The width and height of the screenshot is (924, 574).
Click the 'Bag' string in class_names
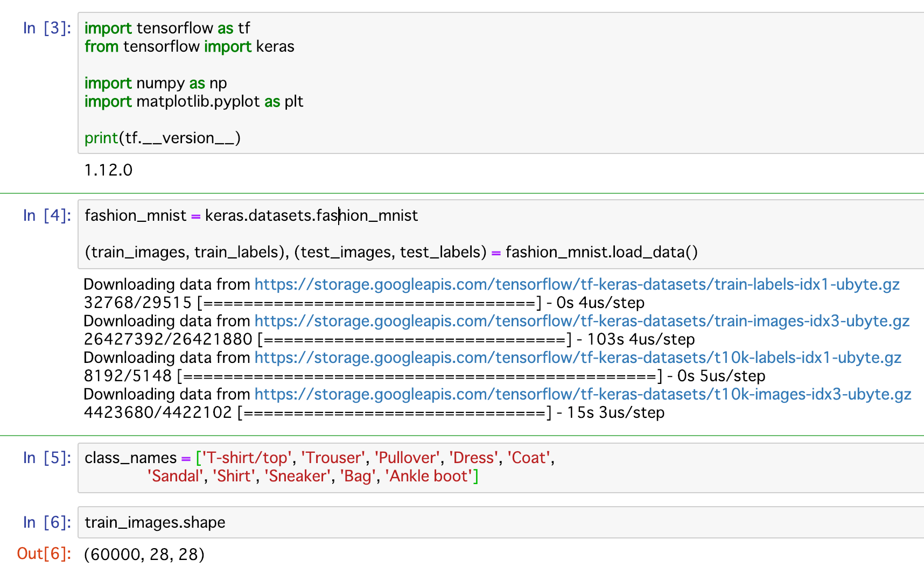(x=358, y=476)
